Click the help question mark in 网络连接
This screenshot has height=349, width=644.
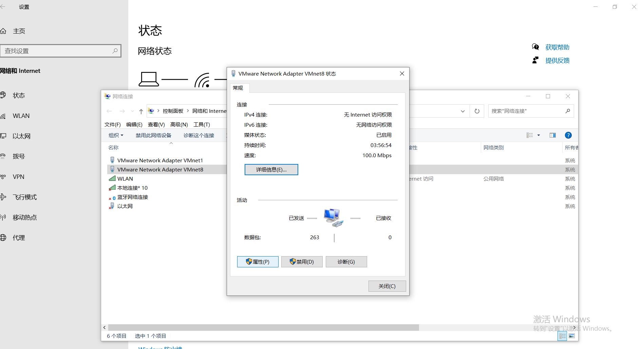tap(568, 135)
